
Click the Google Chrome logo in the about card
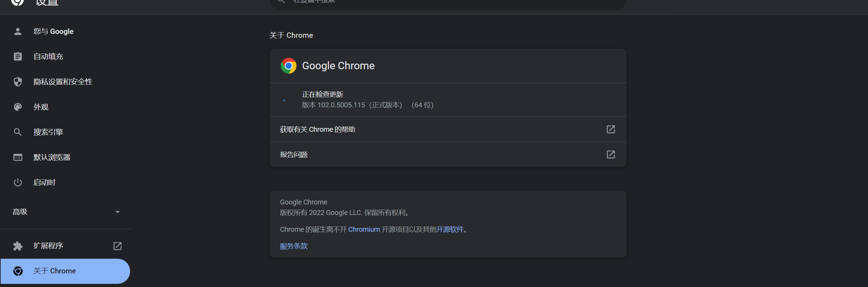[x=289, y=66]
